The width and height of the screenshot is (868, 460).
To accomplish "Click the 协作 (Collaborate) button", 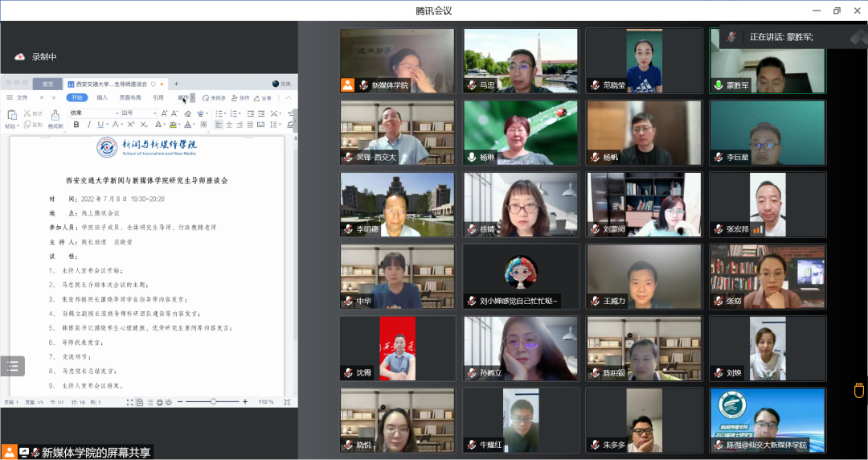I will point(242,98).
